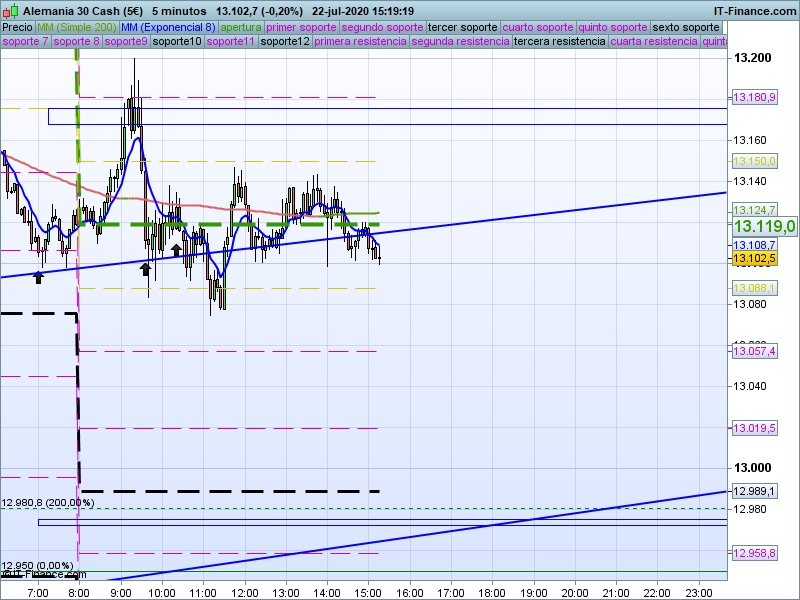
Task: Select the primer soporte label
Action: (x=302, y=27)
